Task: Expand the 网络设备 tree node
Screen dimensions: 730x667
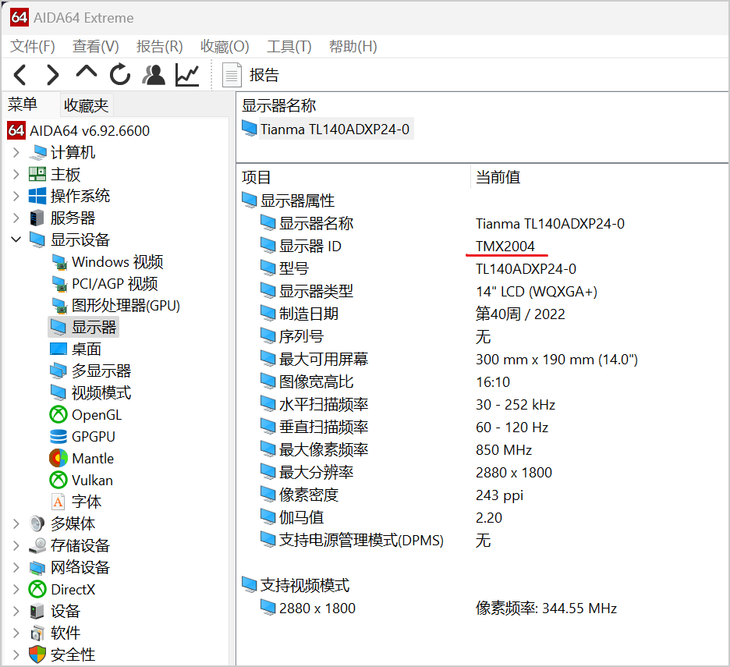Action: pyautogui.click(x=16, y=567)
